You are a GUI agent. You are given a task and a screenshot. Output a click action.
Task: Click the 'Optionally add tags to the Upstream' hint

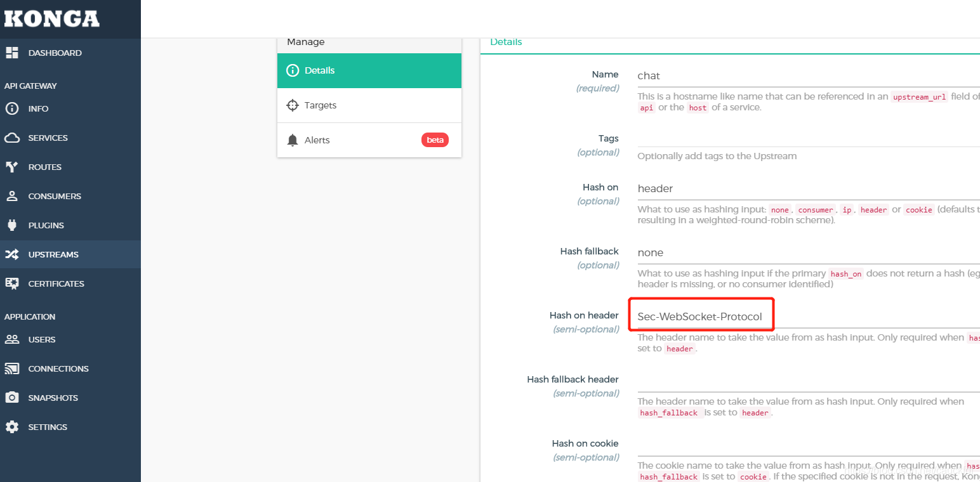[x=717, y=156]
